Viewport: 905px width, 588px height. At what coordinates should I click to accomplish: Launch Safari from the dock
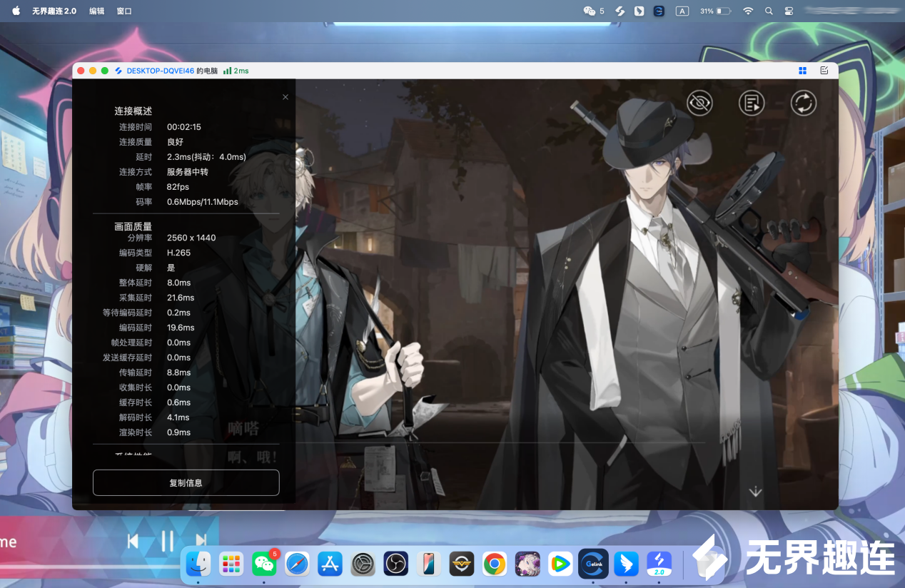[297, 564]
